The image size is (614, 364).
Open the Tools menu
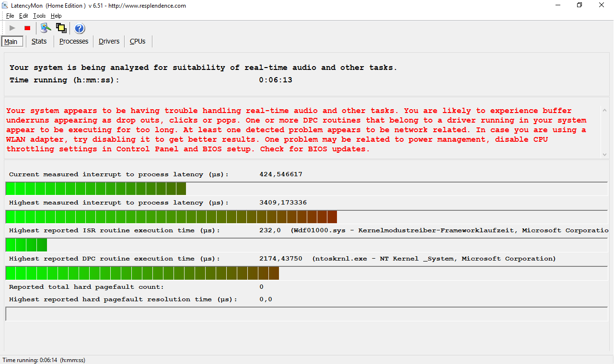[x=39, y=16]
